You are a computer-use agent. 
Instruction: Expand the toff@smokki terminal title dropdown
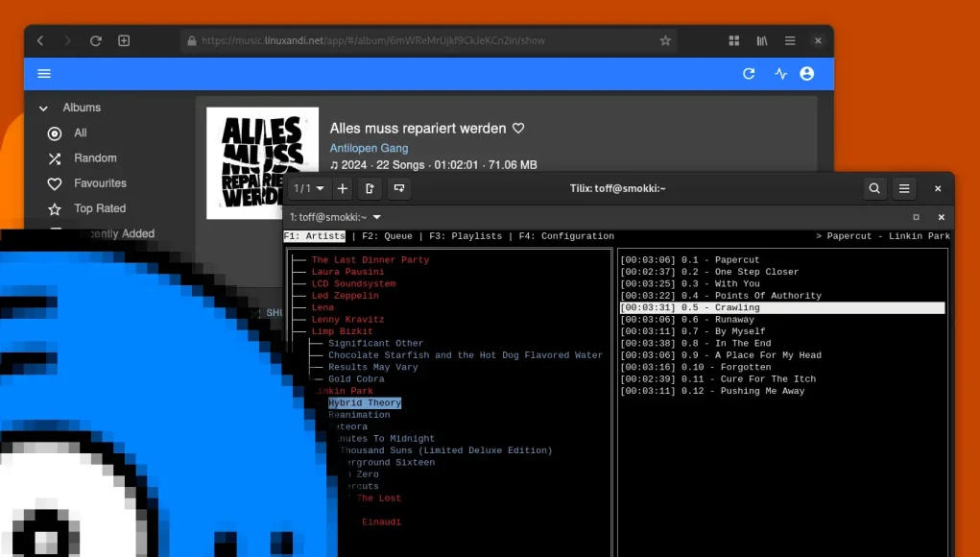pyautogui.click(x=376, y=217)
